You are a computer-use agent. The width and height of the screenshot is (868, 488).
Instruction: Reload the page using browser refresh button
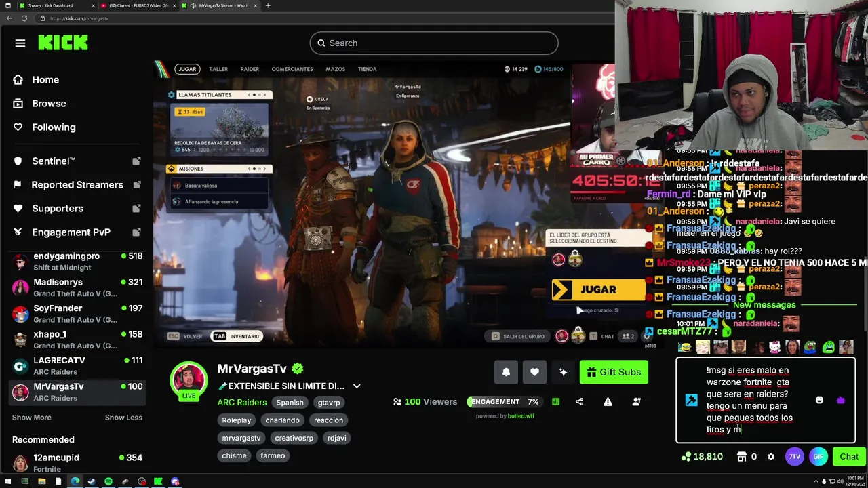coord(24,18)
